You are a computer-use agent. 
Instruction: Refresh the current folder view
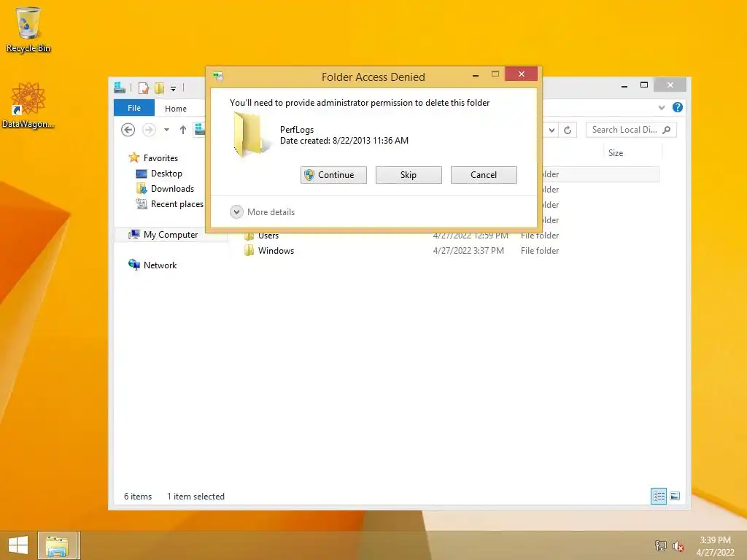click(x=568, y=130)
